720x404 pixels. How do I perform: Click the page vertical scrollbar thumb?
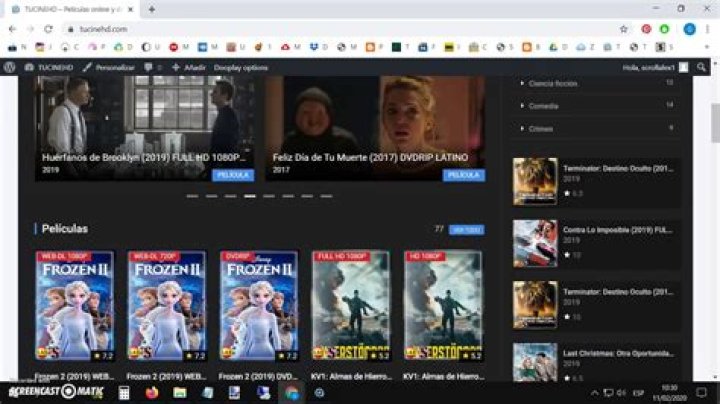coord(715,123)
